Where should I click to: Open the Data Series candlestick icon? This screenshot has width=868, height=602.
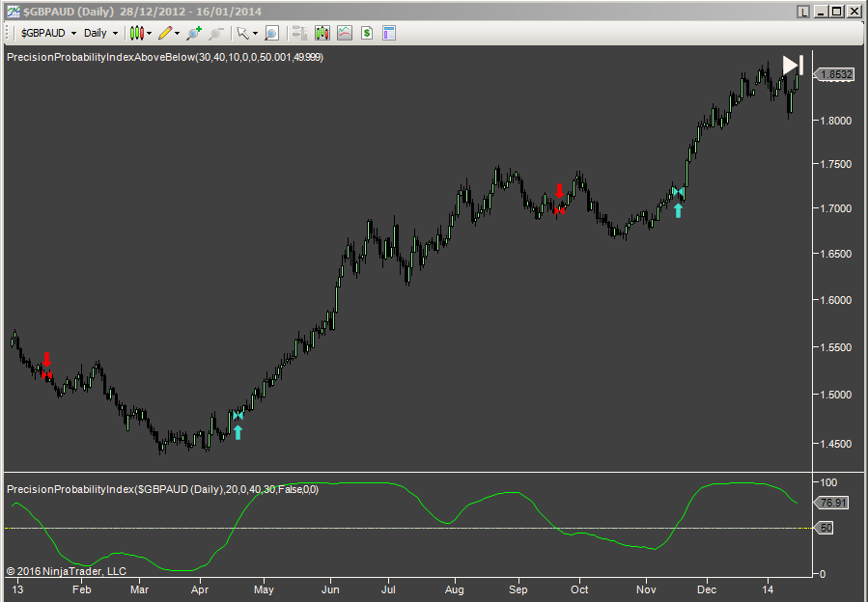point(322,33)
